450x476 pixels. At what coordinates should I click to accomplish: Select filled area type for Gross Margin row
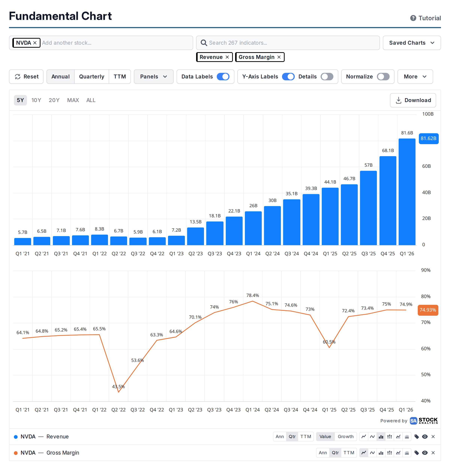click(x=407, y=453)
